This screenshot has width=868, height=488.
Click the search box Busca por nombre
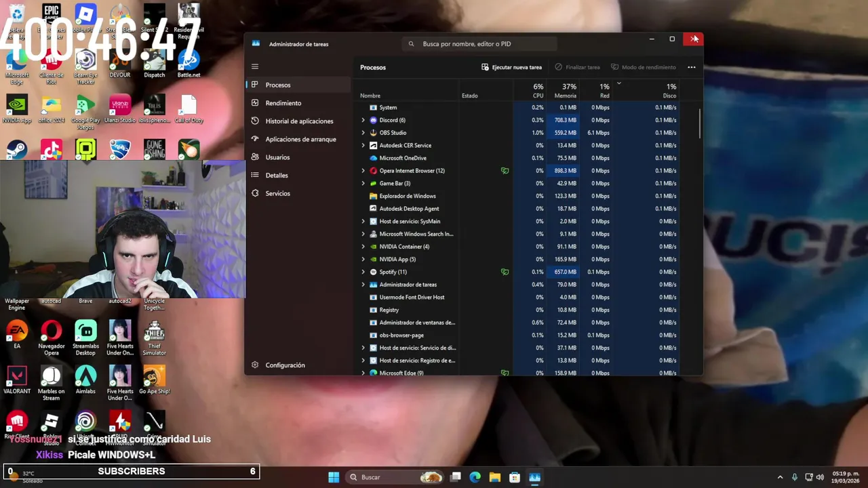[479, 44]
